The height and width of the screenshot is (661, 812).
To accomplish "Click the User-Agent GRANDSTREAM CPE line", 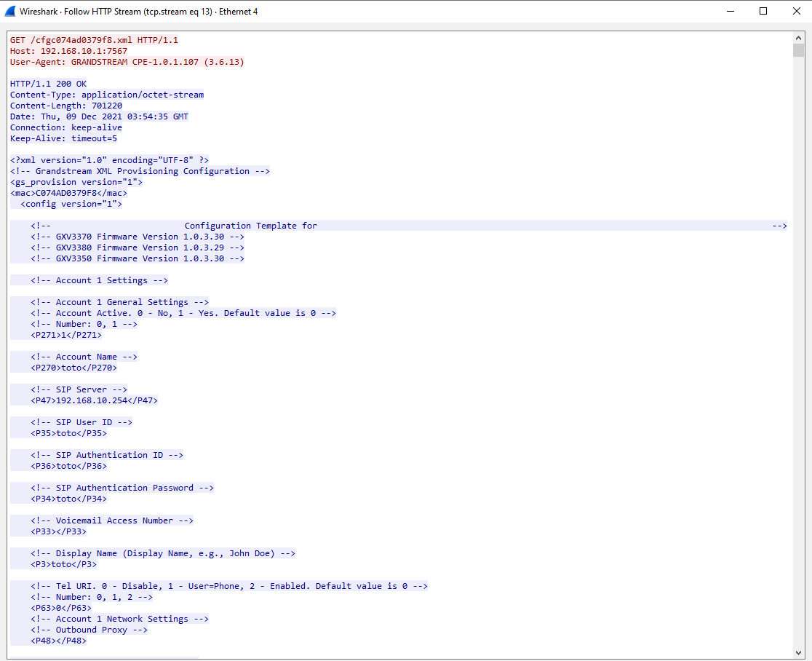I will coord(127,62).
